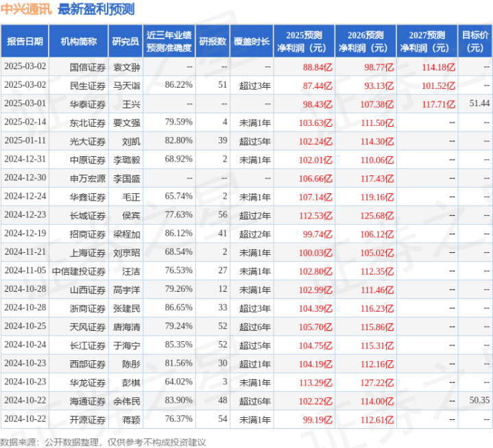
Task: Click the 目标价 column header
Action: [x=475, y=42]
